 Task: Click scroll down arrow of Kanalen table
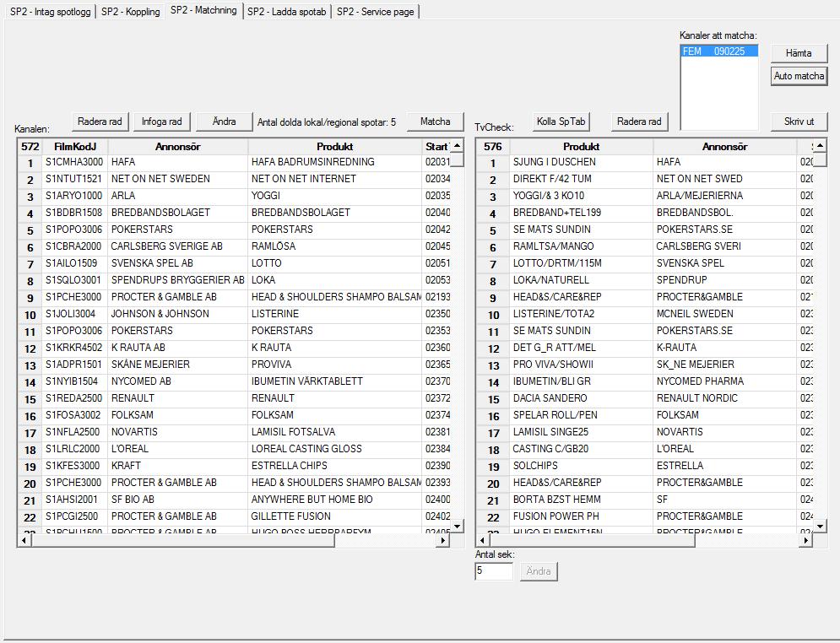pyautogui.click(x=457, y=527)
